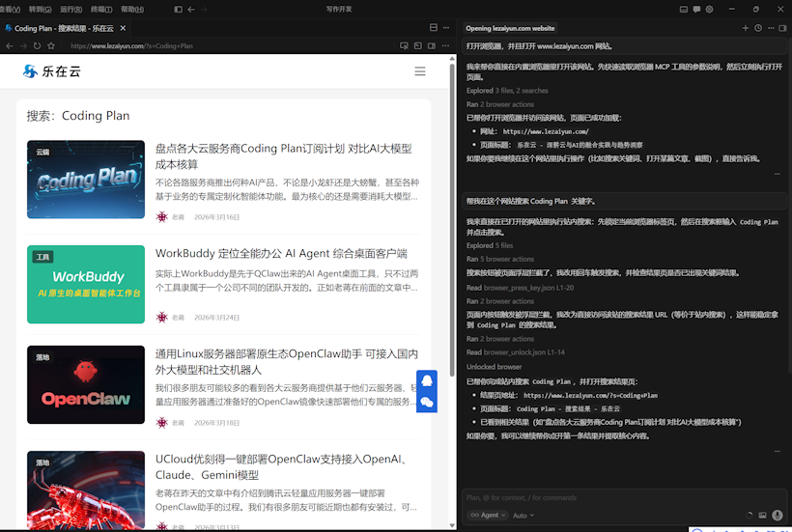
Task: Toggle the browser side panel icon
Action: point(432,46)
